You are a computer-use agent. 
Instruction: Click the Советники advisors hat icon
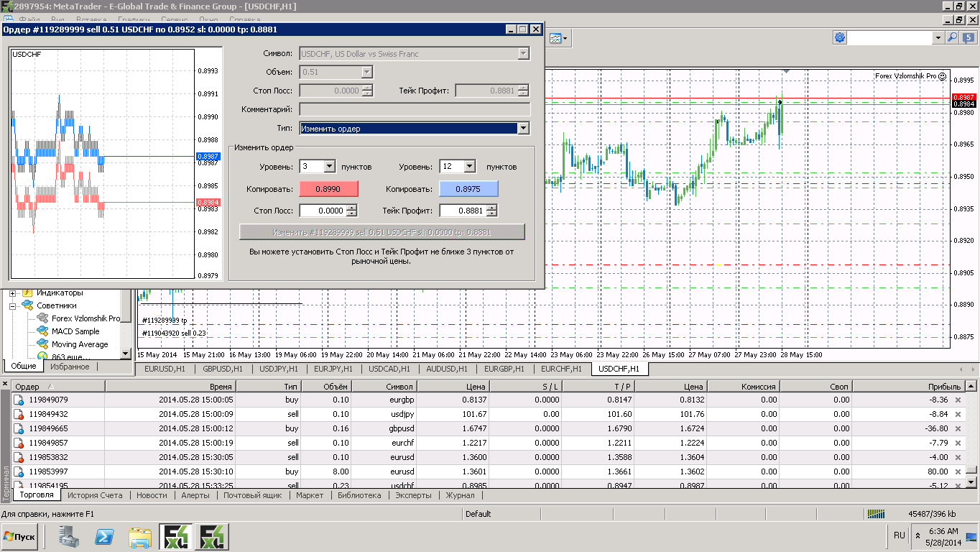[28, 305]
